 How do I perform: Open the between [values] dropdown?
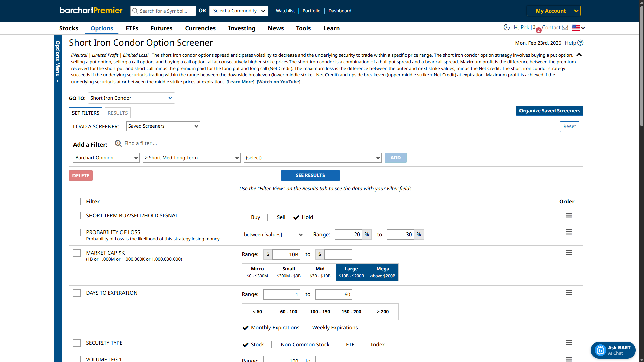(x=273, y=235)
